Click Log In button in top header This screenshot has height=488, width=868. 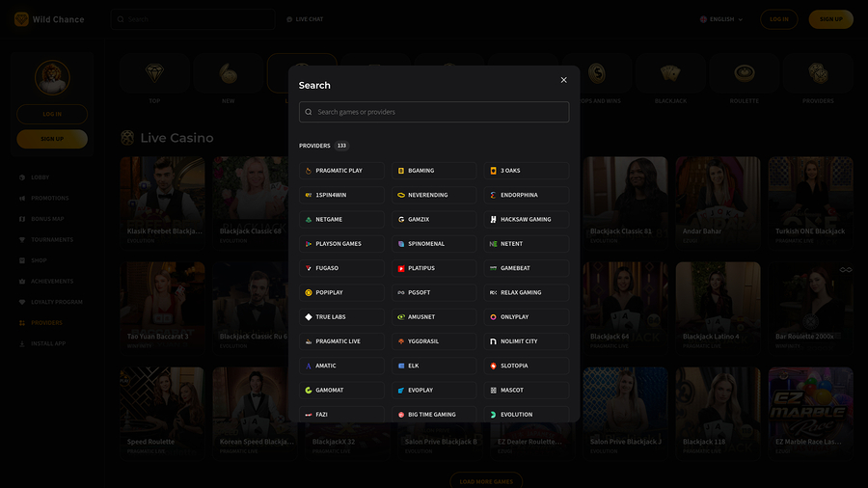click(779, 19)
